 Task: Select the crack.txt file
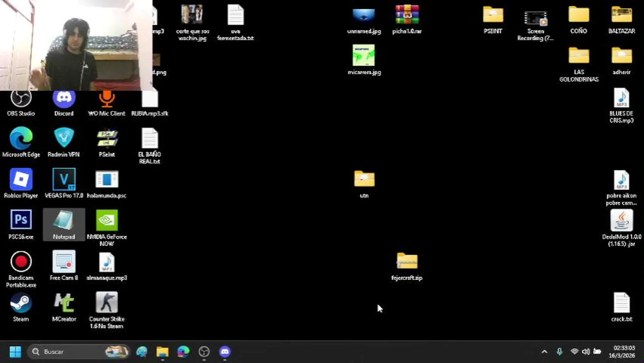pos(621,308)
